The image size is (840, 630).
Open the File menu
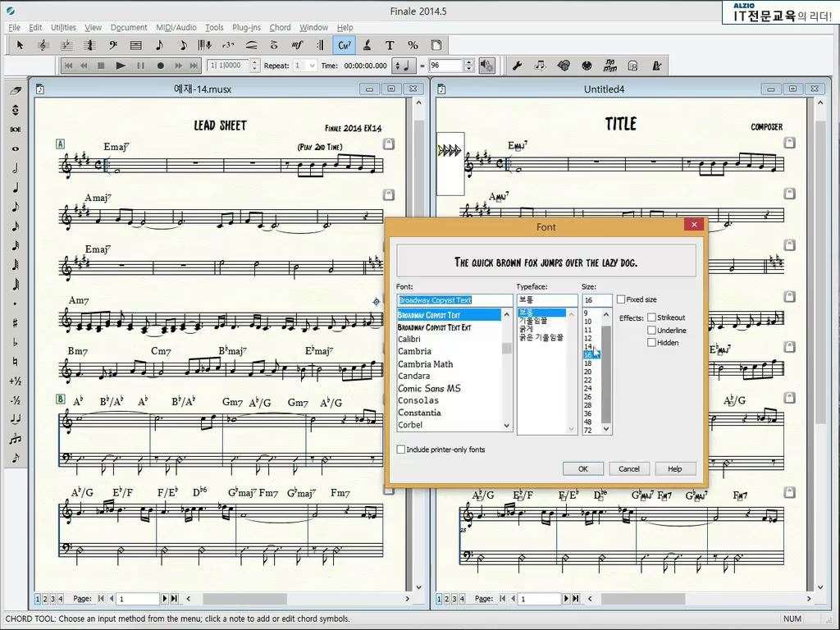tap(14, 27)
